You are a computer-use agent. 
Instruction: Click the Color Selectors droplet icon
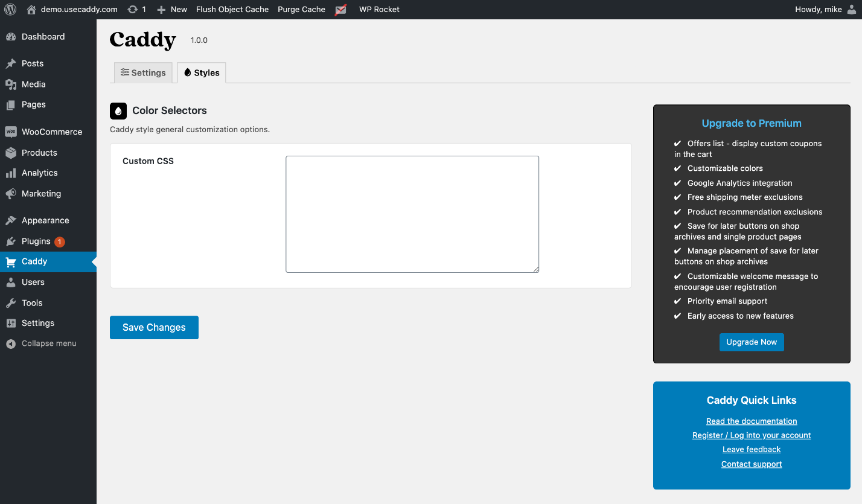[118, 111]
